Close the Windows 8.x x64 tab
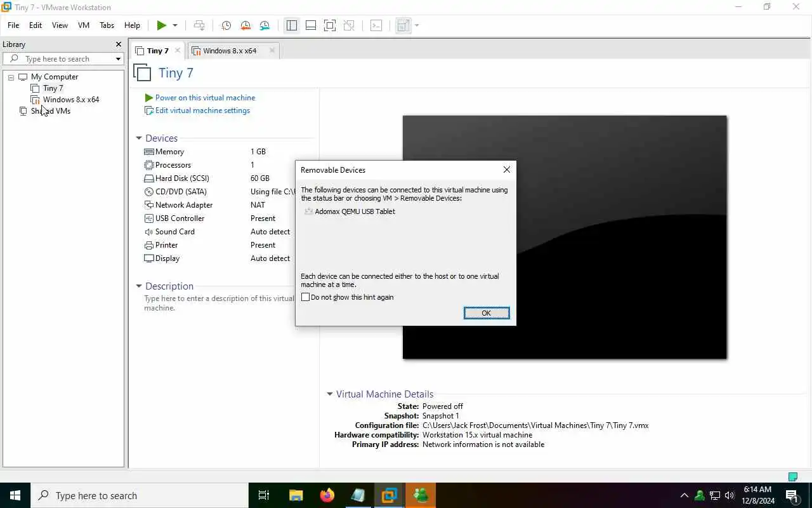The height and width of the screenshot is (508, 812). point(272,51)
